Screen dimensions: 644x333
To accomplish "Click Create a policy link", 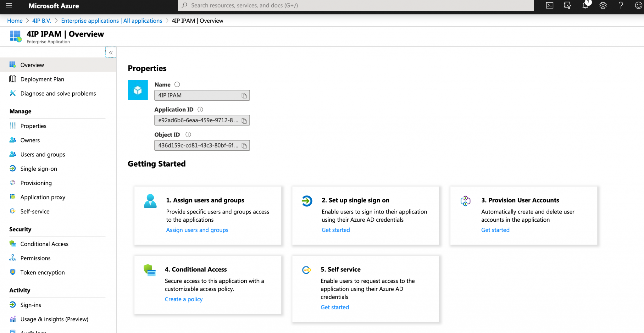I will (x=184, y=299).
